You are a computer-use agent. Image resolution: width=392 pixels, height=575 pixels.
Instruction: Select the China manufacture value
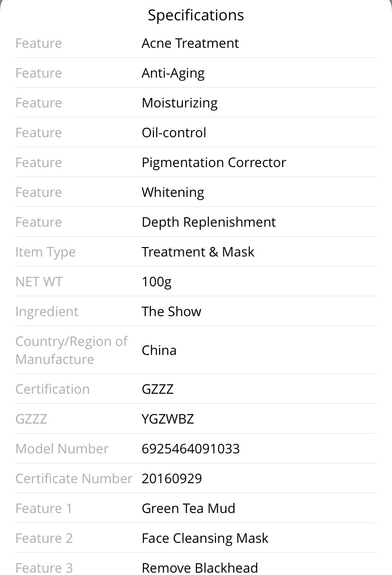click(x=159, y=350)
